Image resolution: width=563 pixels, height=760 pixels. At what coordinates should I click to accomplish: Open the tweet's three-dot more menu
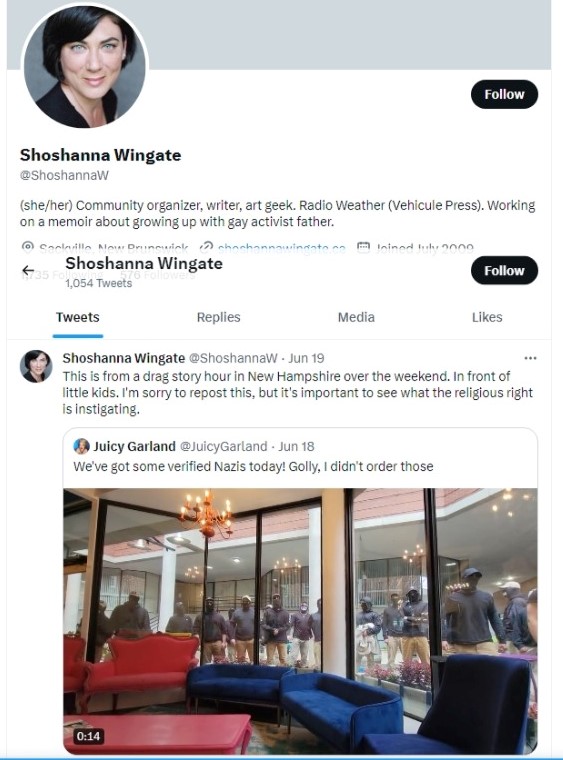(x=530, y=358)
